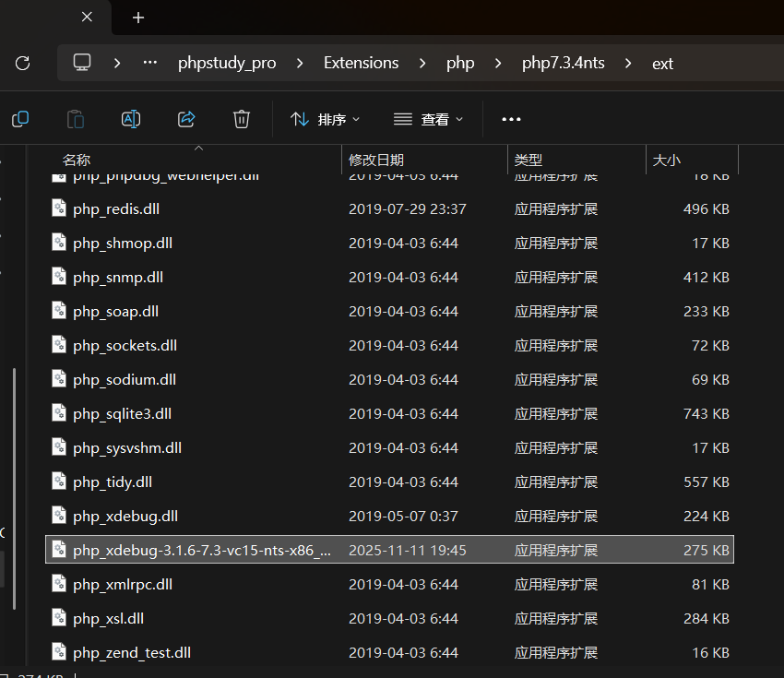Select php_shmop.dll file
The width and height of the screenshot is (784, 678).
(389, 243)
